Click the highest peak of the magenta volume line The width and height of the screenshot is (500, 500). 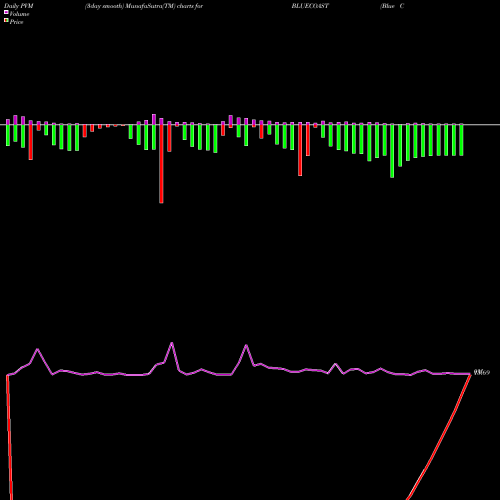pos(172,343)
